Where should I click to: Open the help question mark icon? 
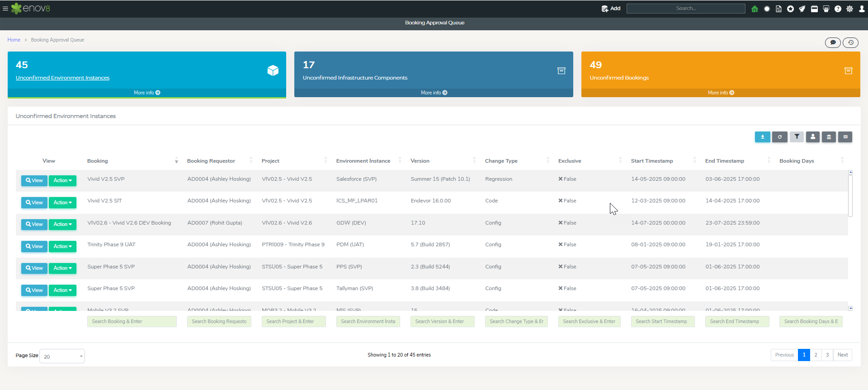[838, 9]
